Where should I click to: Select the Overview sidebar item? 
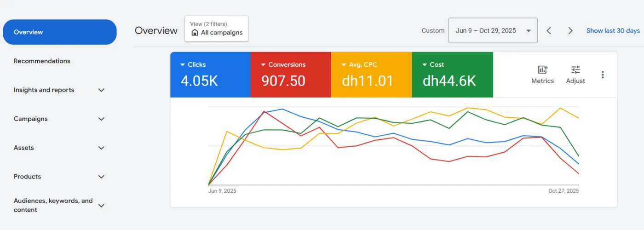[x=60, y=32]
